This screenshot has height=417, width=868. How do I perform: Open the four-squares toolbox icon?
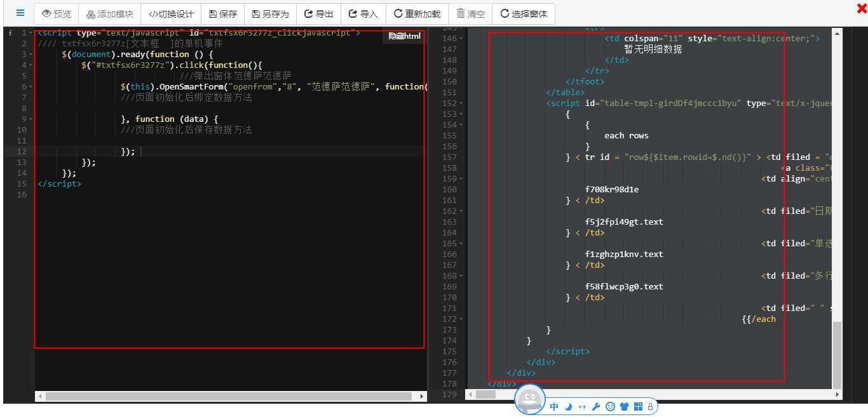pos(638,407)
